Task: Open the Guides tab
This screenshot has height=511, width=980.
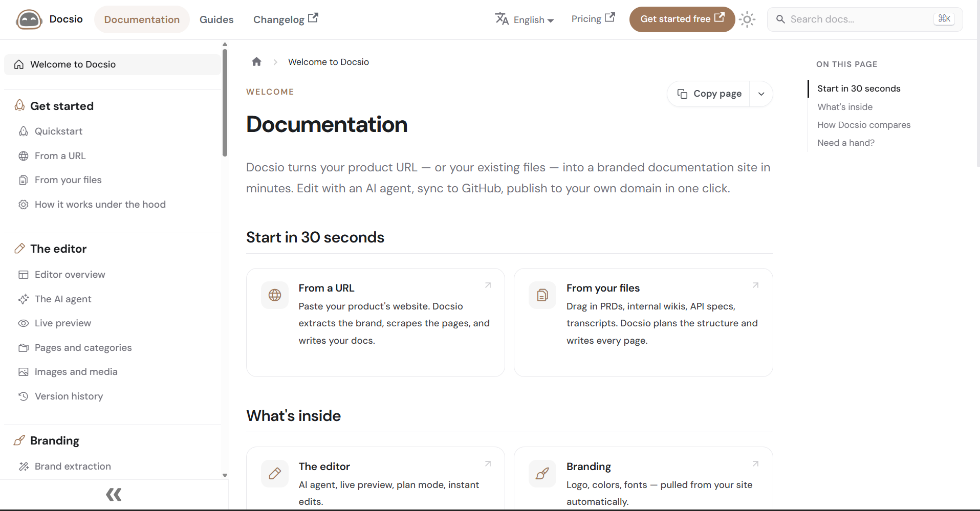Action: pyautogui.click(x=216, y=19)
